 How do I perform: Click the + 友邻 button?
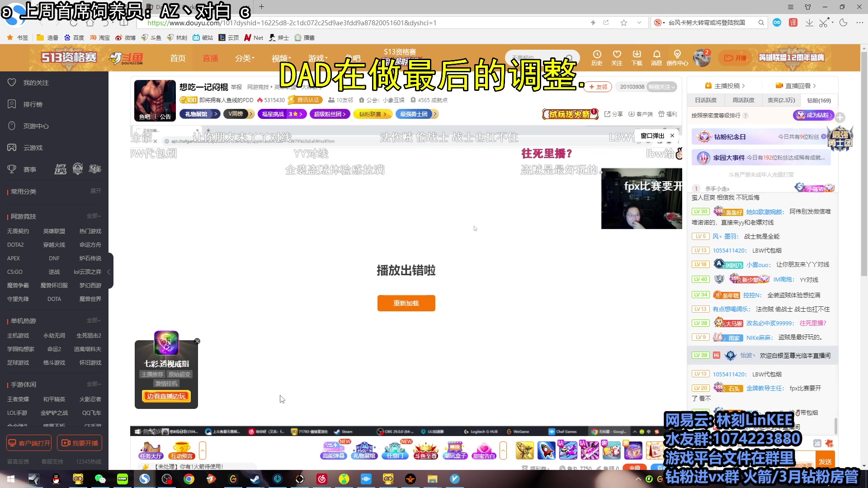(x=599, y=87)
